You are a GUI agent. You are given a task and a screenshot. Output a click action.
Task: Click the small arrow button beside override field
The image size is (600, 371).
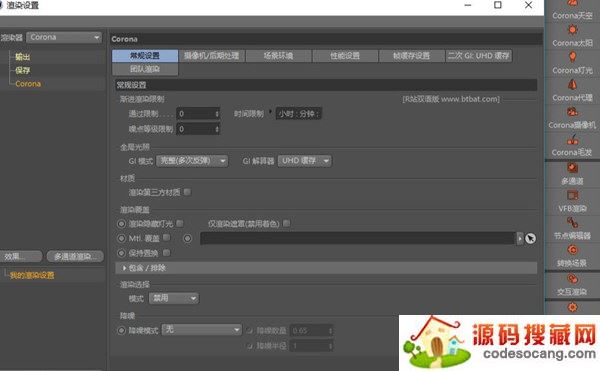coord(520,238)
